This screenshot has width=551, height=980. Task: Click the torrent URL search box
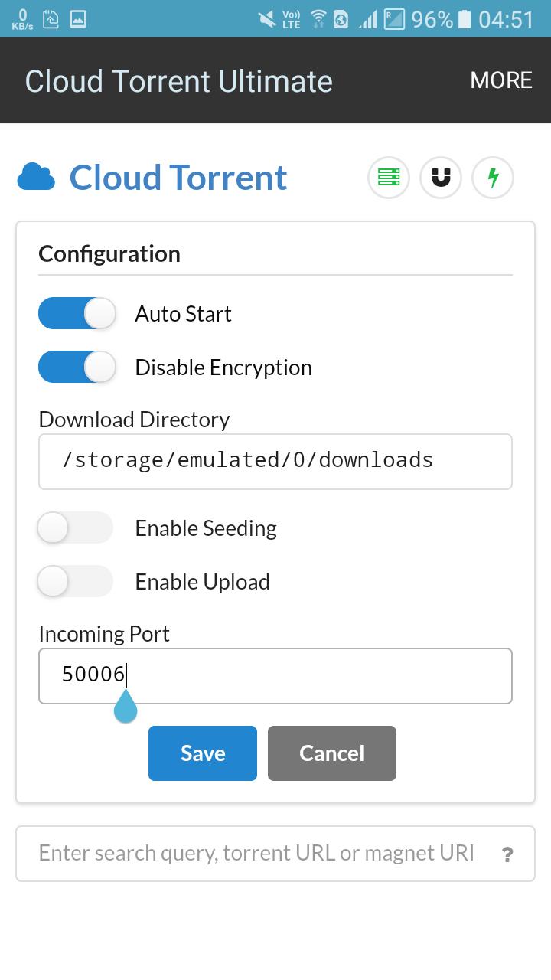click(275, 854)
